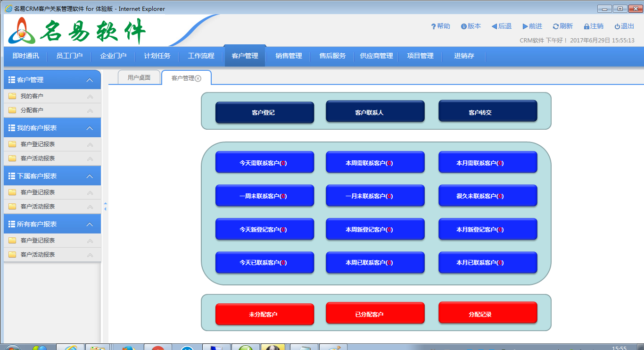Open 分配客户 folder in sidebar
644x350 pixels.
tap(52, 110)
